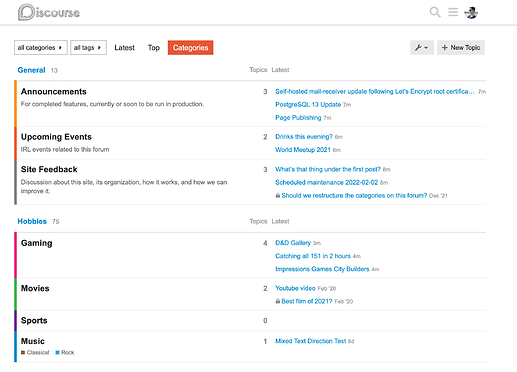Open the search magnifier icon
This screenshot has height=372, width=517.
[x=435, y=12]
